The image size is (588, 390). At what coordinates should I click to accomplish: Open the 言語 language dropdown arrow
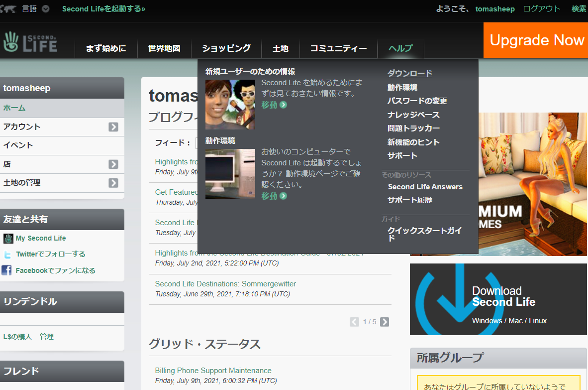pyautogui.click(x=46, y=8)
